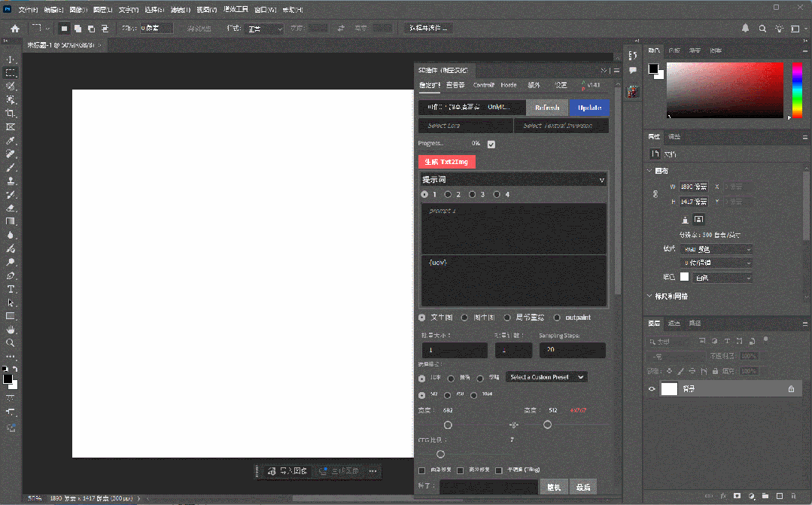Go to the Photoshop Home screen
812x505 pixels.
click(15, 29)
